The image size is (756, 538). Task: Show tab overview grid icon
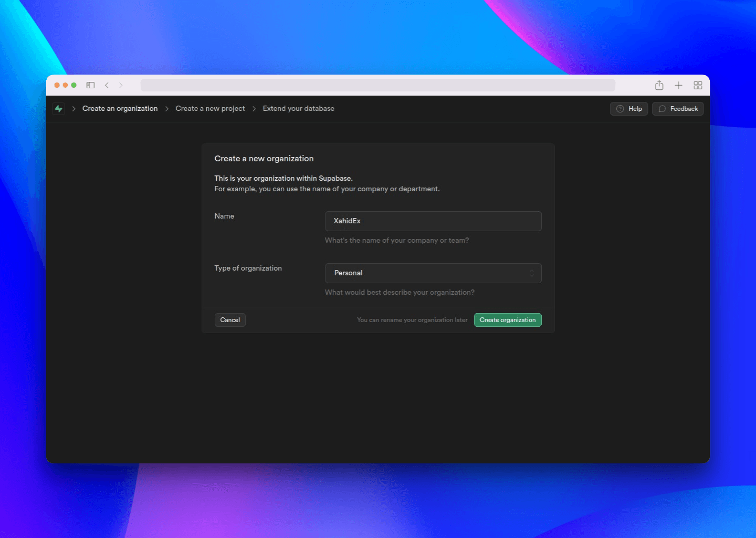(698, 85)
